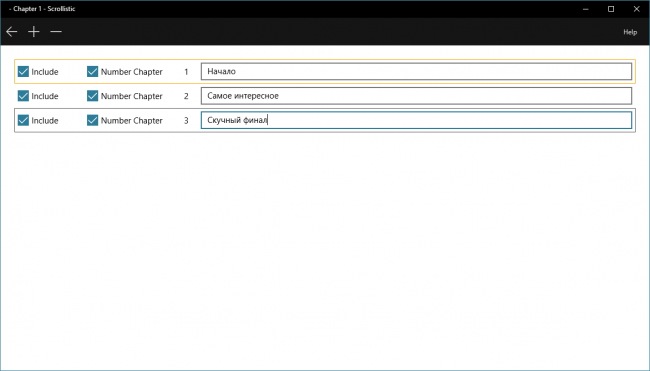Uncheck Include for chapter 2

[23, 96]
